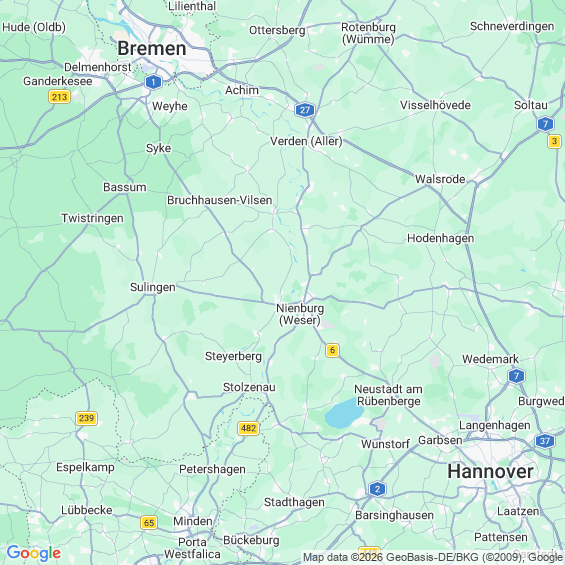Image resolution: width=565 pixels, height=565 pixels.
Task: Click the Nienburg (Weser) label
Action: pos(300,314)
